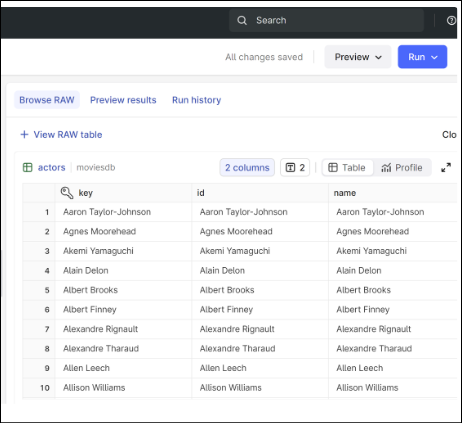
Task: Click the plus icon beside View RAW table
Action: (24, 134)
